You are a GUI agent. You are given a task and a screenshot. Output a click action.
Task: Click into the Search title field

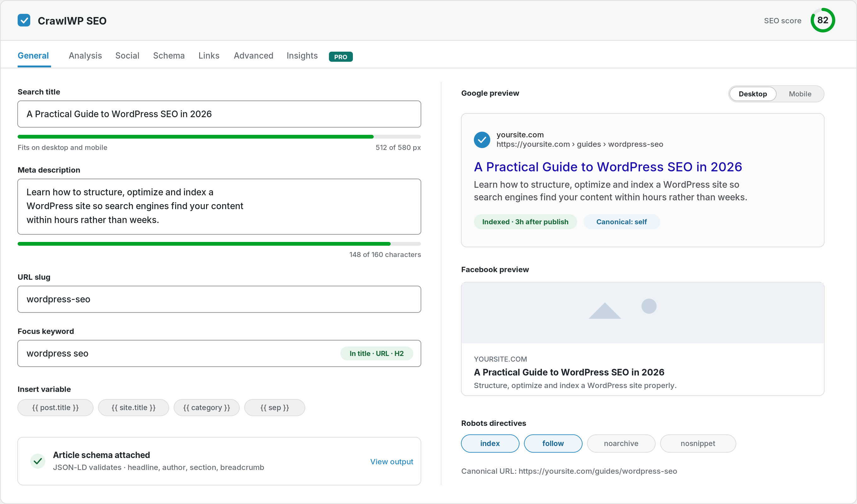219,114
